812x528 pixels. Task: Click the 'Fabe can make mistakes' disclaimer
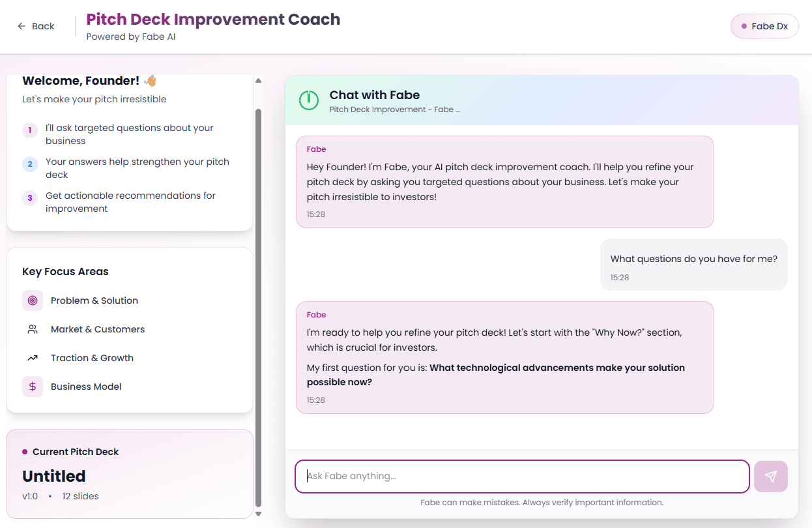(542, 503)
